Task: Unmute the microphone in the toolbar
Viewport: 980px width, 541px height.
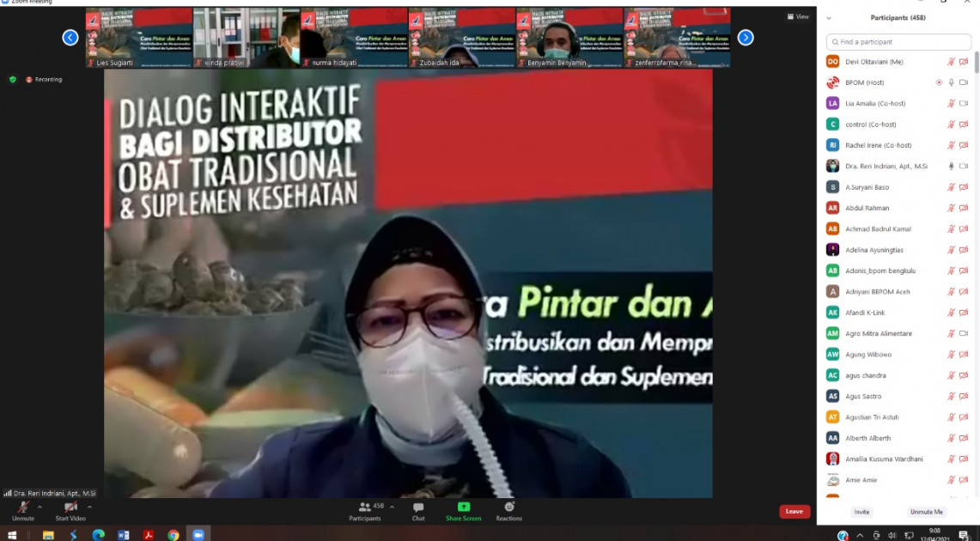Action: 23,509
